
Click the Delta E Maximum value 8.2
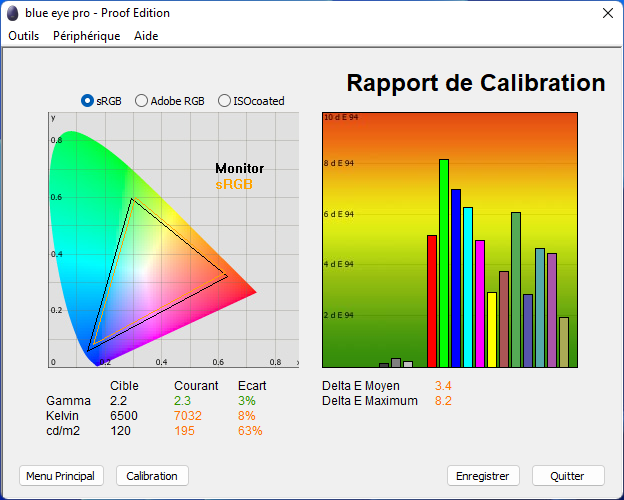click(x=443, y=401)
